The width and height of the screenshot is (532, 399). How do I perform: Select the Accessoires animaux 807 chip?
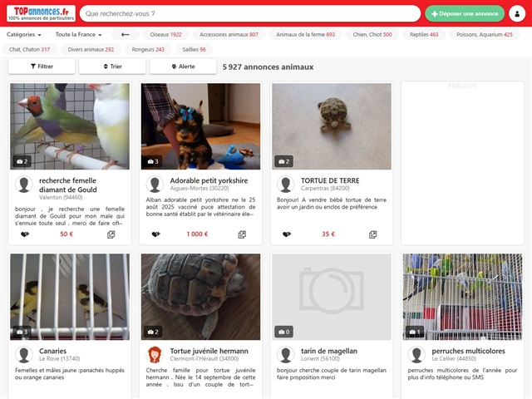coord(229,34)
